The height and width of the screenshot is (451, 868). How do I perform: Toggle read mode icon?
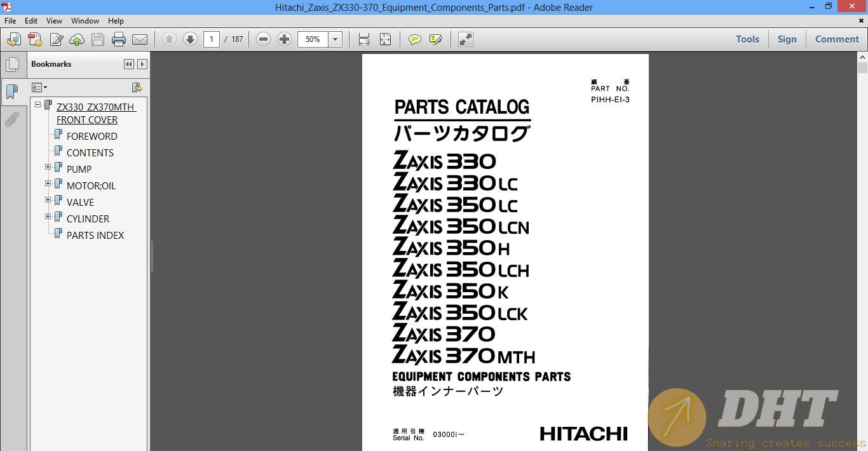pyautogui.click(x=466, y=39)
